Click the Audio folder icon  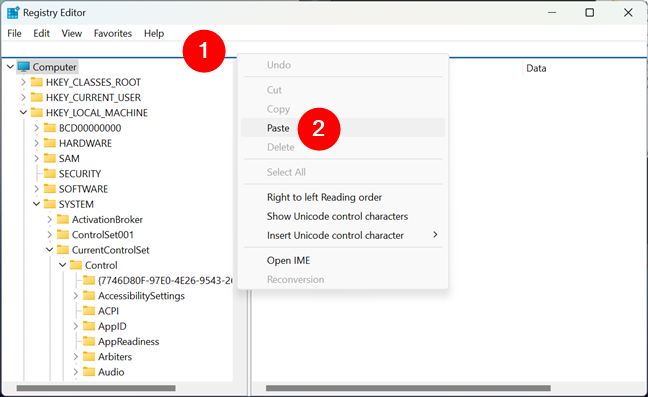89,372
